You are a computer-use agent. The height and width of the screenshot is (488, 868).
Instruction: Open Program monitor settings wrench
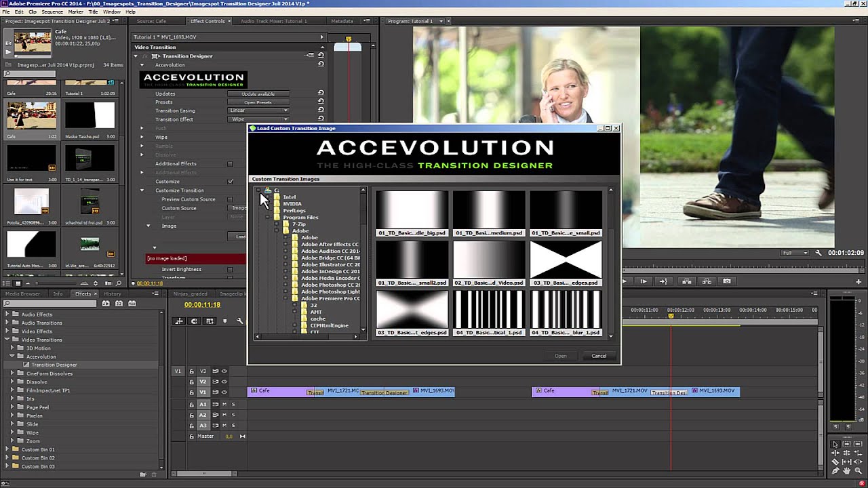pyautogui.click(x=818, y=253)
